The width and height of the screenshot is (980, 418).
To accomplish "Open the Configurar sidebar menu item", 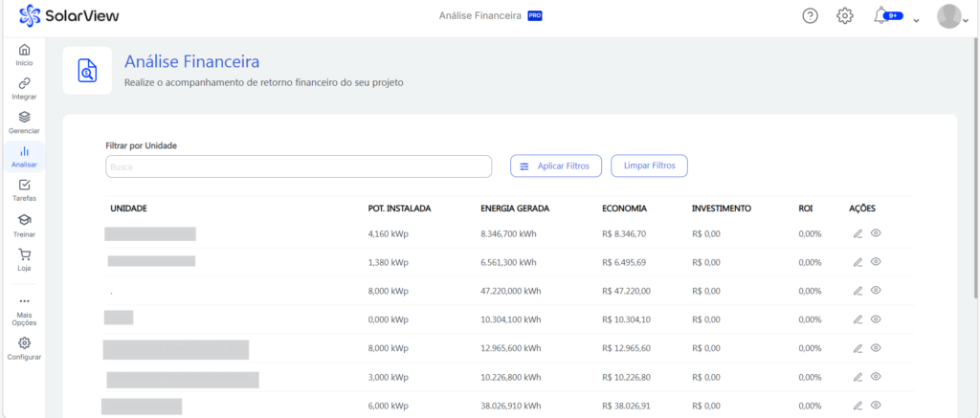I will 24,347.
